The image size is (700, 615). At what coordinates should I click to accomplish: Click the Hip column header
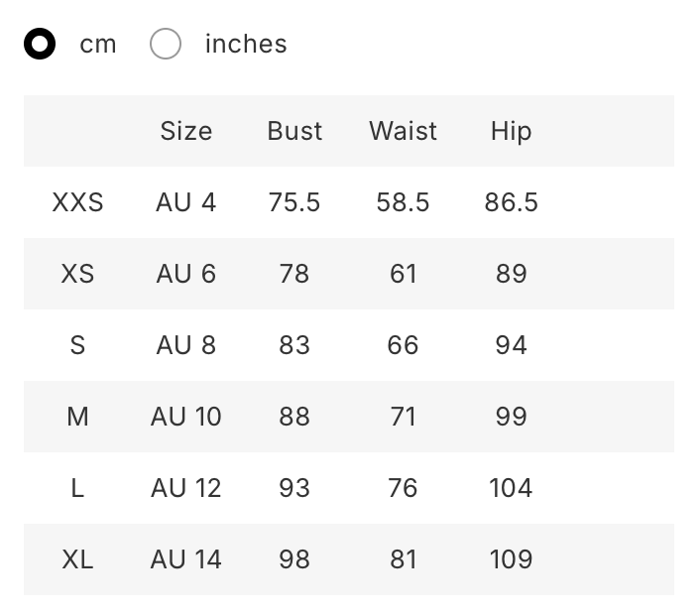(511, 131)
